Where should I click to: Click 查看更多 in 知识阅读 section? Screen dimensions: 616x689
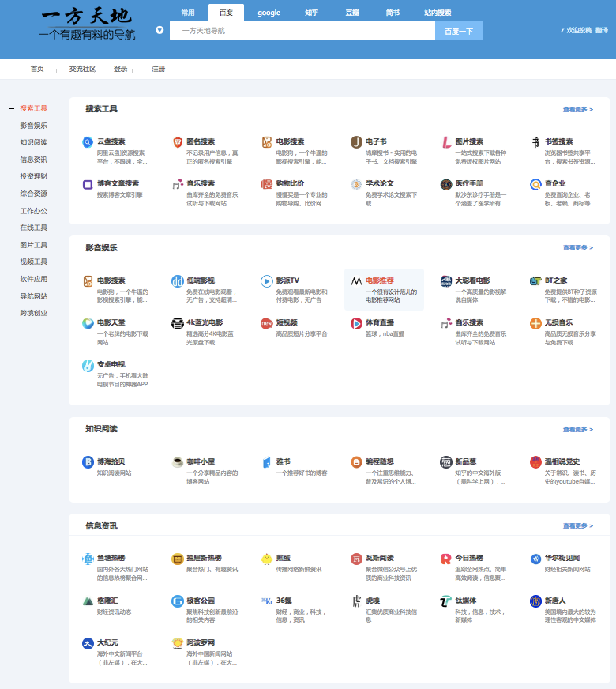click(578, 429)
